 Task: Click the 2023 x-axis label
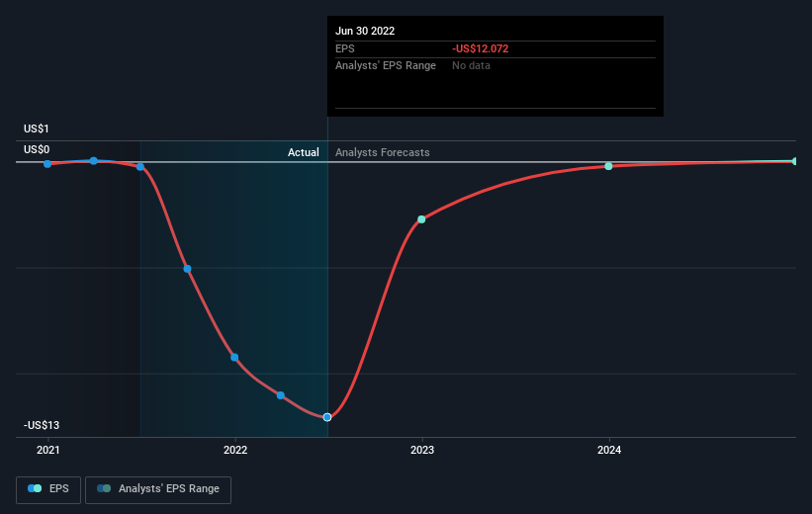422,451
